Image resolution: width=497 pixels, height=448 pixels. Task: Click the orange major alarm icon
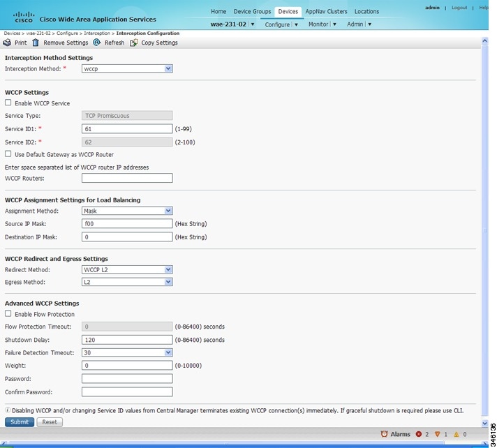point(438,434)
